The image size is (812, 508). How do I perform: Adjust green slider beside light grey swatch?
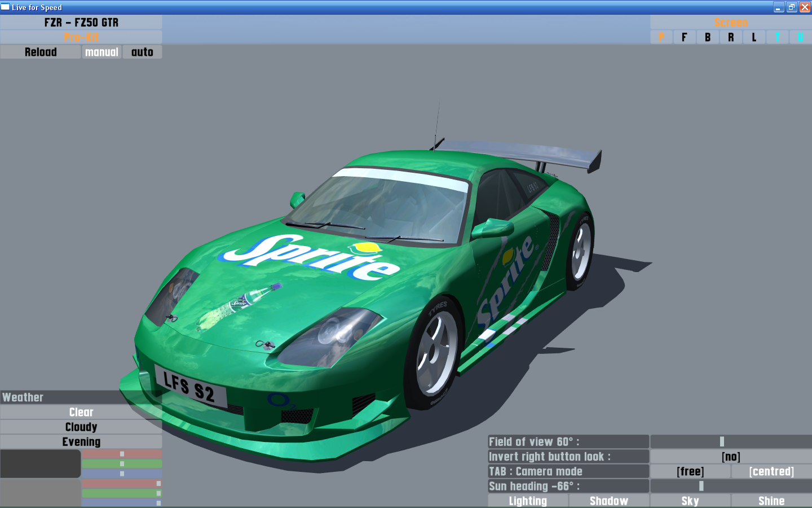point(122,493)
